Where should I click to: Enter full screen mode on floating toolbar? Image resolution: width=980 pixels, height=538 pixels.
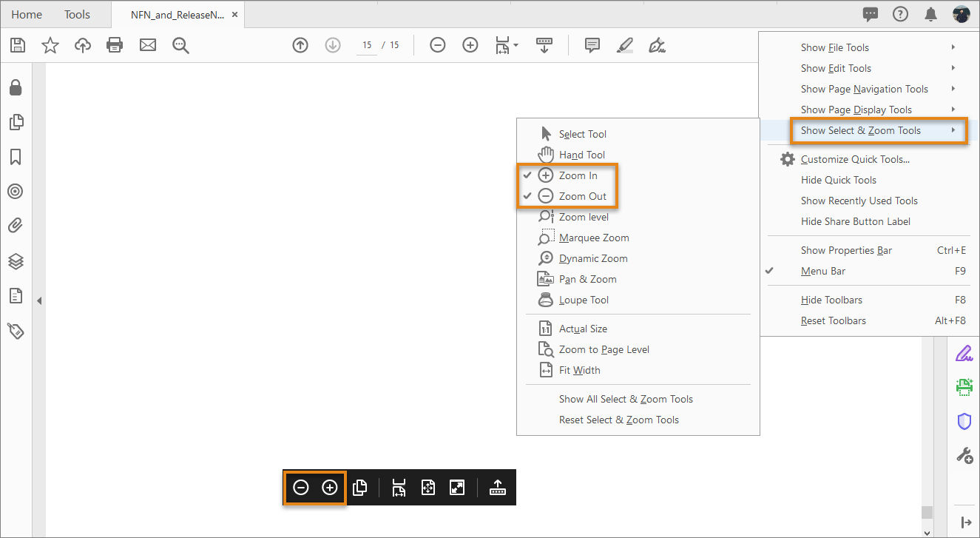click(458, 488)
